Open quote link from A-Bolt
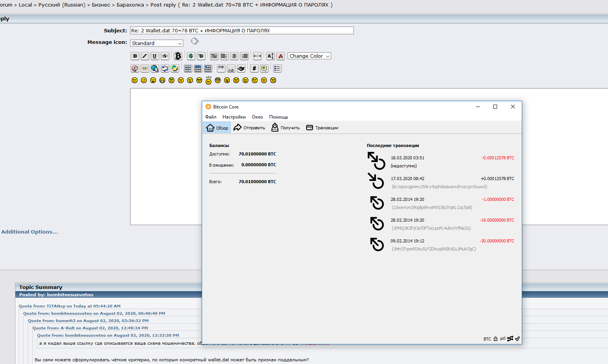The image size is (608, 364). (90, 328)
